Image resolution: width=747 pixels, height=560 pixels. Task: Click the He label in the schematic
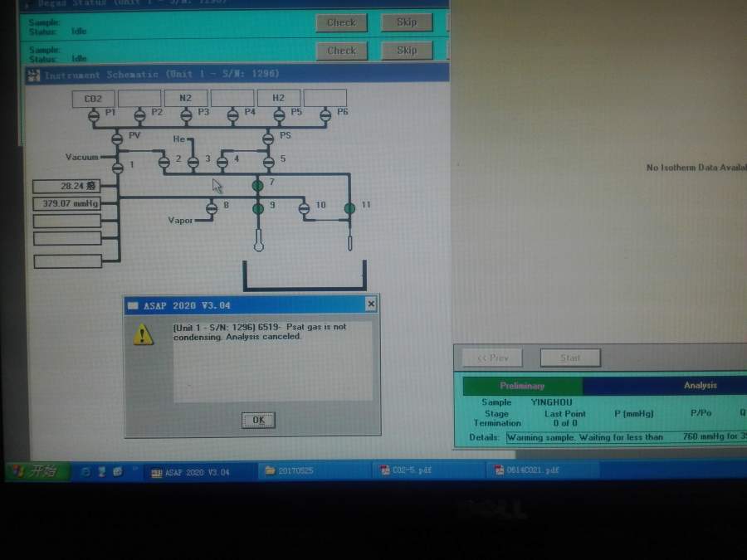(178, 139)
